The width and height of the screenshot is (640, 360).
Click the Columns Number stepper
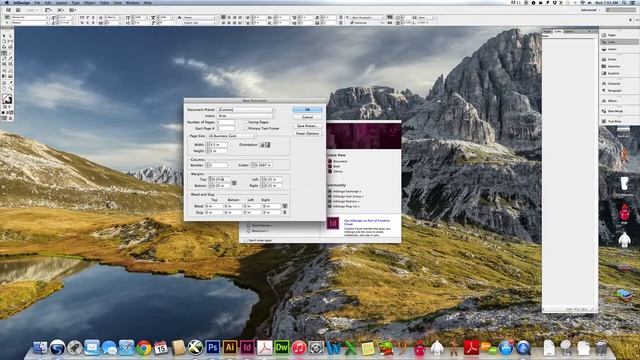click(x=208, y=165)
